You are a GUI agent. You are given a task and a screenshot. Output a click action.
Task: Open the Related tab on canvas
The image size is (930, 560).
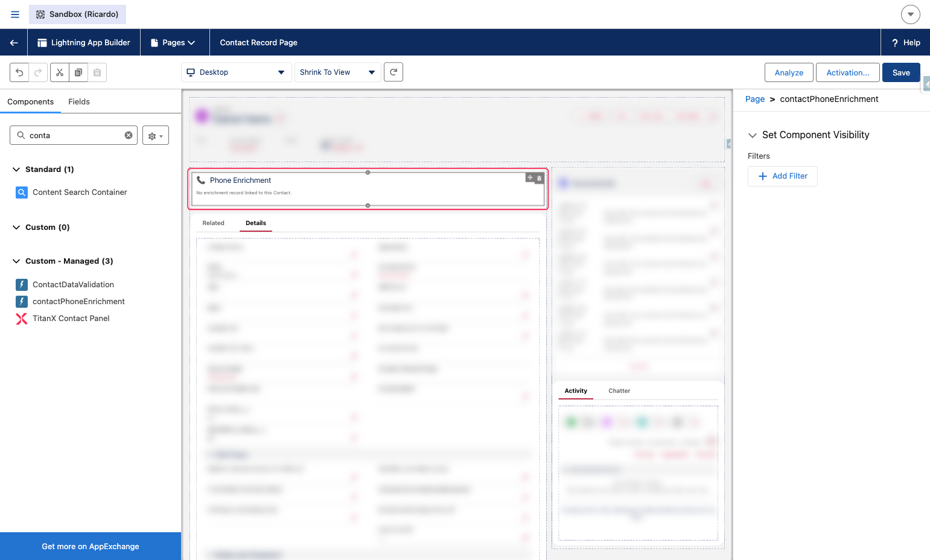click(214, 223)
